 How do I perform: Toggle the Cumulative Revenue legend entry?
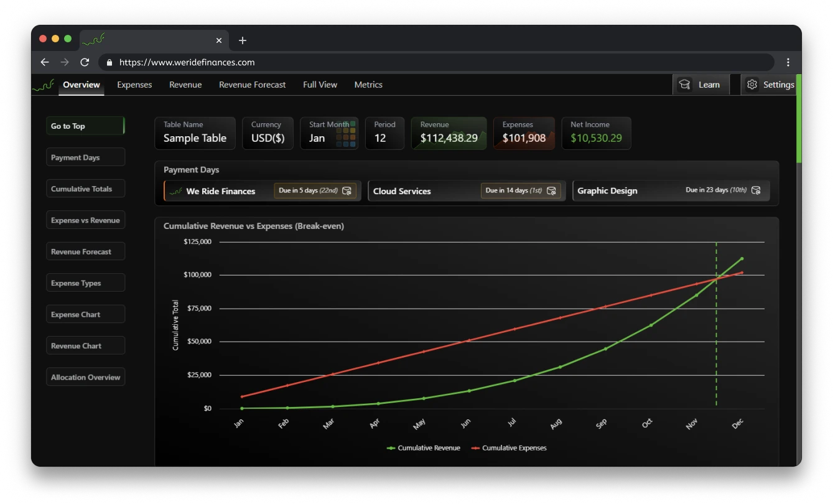pos(424,448)
